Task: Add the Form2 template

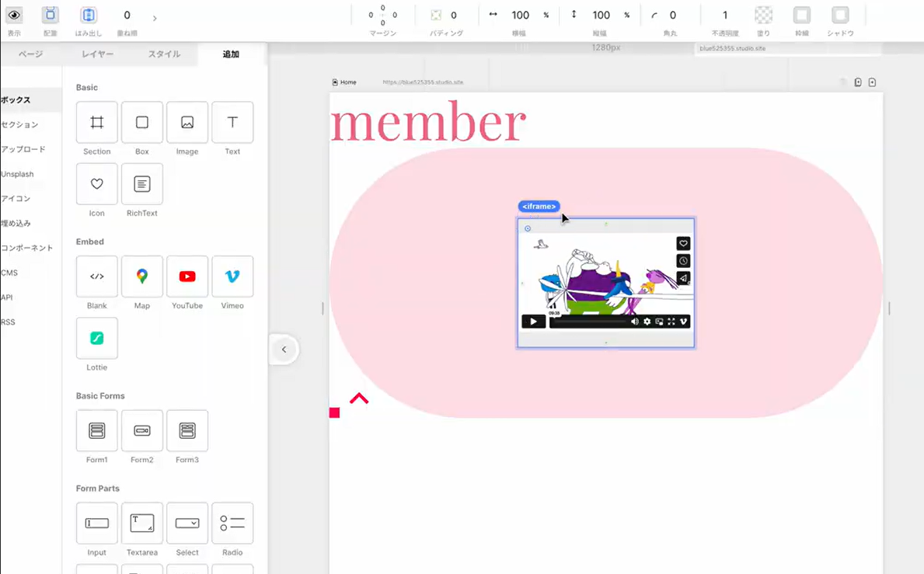Action: (142, 430)
